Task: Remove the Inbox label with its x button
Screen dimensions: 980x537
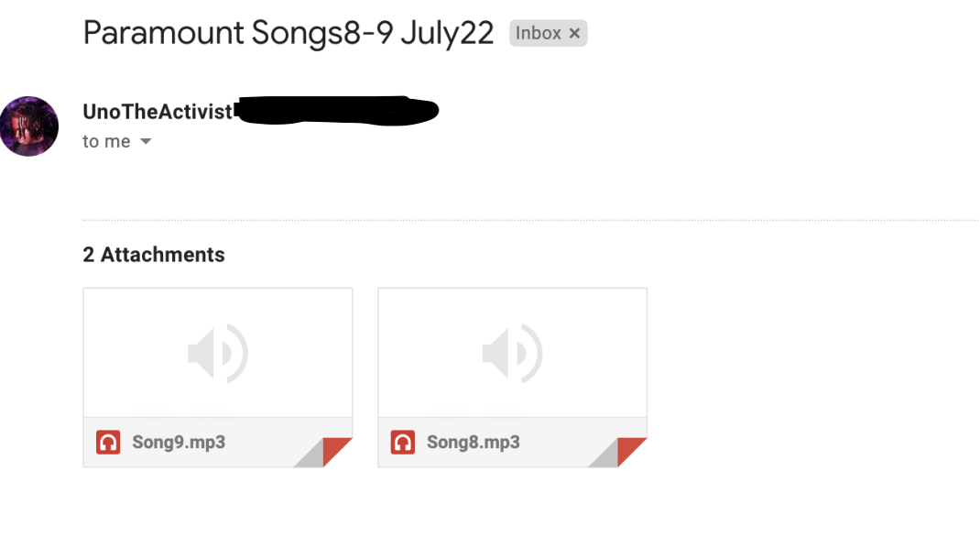Action: pyautogui.click(x=575, y=33)
